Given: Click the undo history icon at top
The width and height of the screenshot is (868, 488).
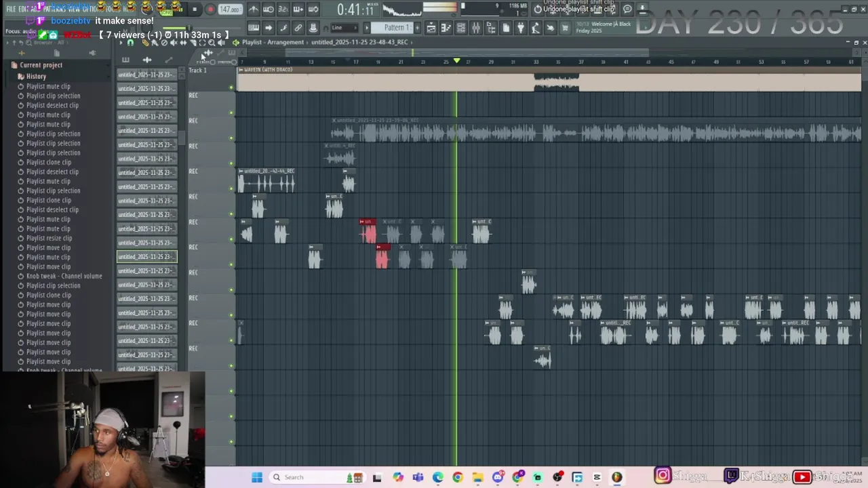Looking at the screenshot, I should tap(537, 9).
